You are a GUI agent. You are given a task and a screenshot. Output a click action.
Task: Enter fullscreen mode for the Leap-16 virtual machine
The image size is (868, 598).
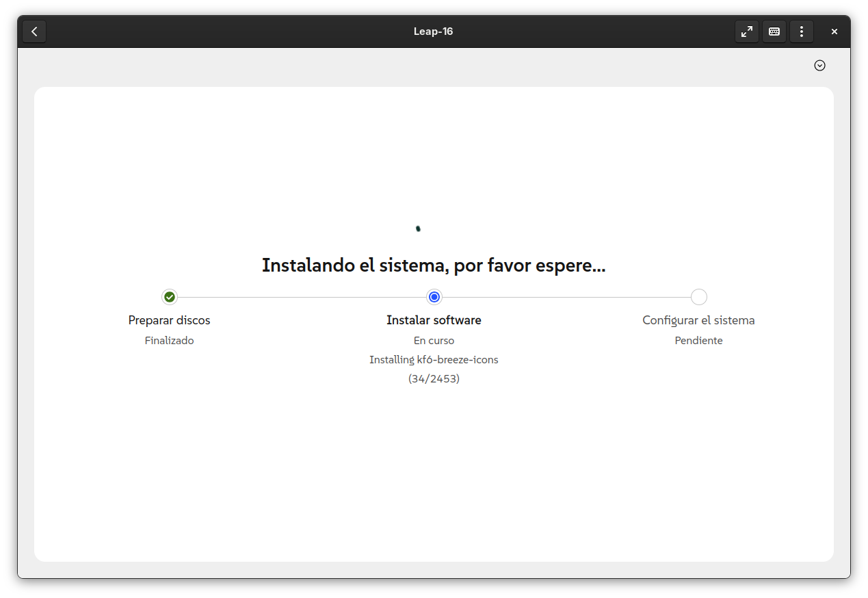746,31
